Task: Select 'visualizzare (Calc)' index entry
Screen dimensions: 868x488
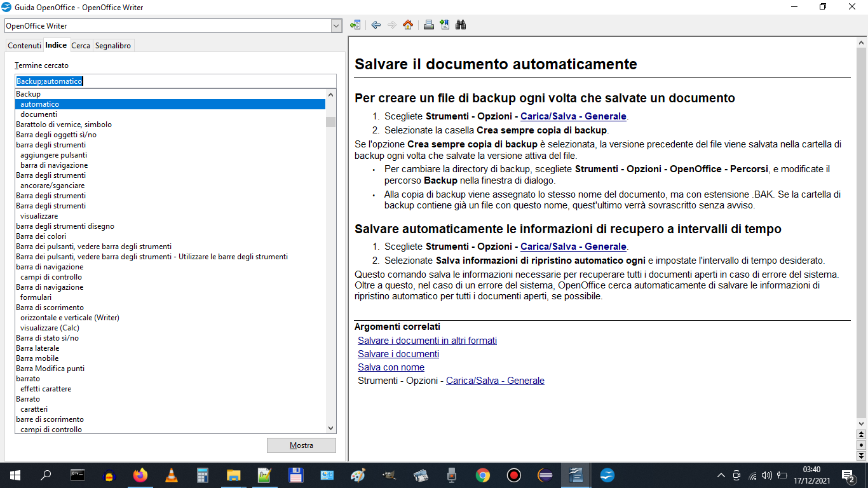Action: [170, 328]
